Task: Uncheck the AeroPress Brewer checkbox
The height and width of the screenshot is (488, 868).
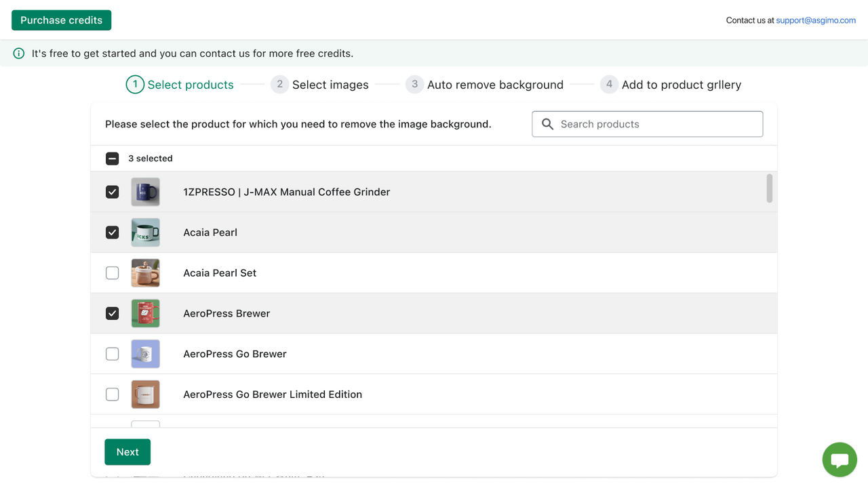Action: click(112, 313)
